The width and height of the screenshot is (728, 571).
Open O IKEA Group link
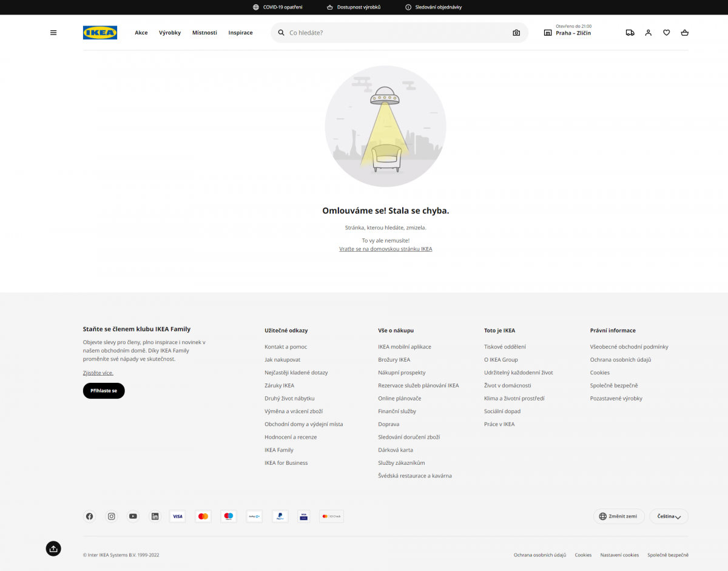[x=501, y=360]
